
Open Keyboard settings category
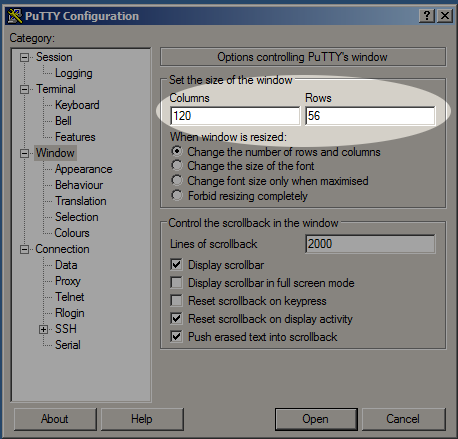pyautogui.click(x=77, y=105)
